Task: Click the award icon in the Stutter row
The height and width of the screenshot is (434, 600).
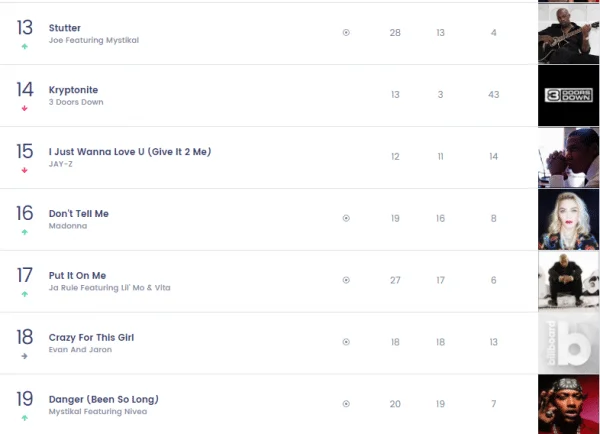Action: (346, 33)
